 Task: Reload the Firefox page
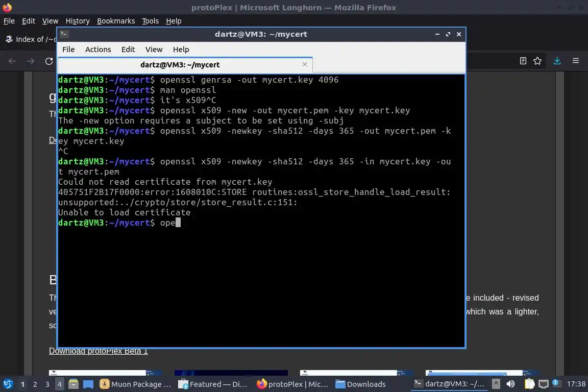coord(49,61)
